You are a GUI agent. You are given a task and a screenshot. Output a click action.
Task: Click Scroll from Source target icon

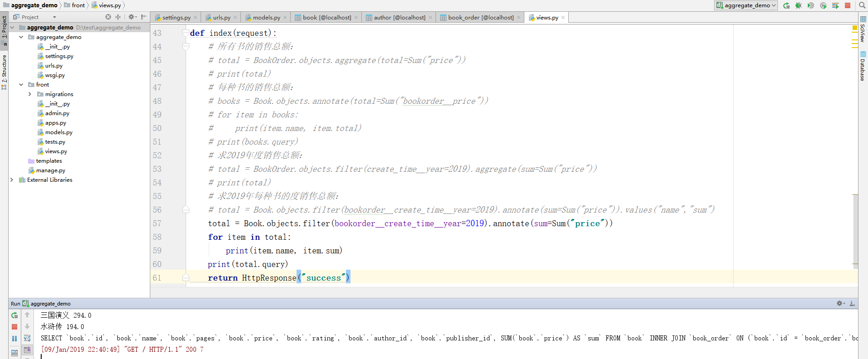point(108,17)
